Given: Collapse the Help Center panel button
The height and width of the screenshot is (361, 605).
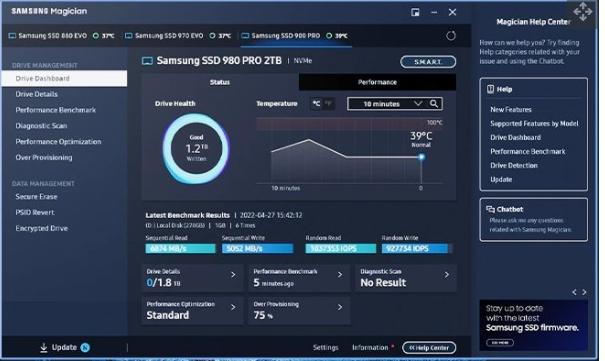Looking at the screenshot, I should click(429, 348).
